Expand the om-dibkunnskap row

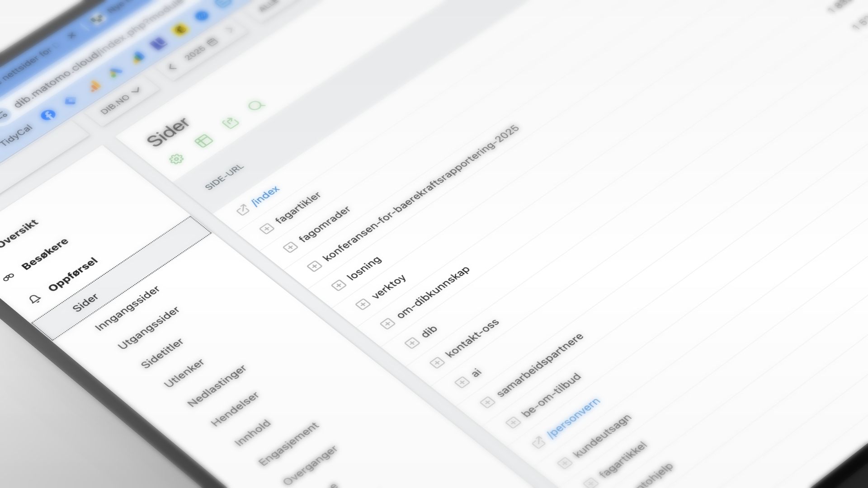tap(387, 324)
